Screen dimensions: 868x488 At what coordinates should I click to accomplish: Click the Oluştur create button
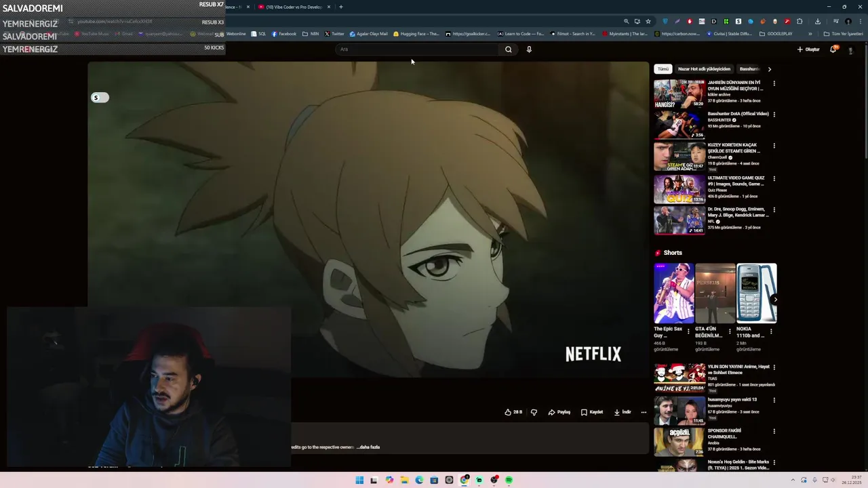click(x=808, y=49)
